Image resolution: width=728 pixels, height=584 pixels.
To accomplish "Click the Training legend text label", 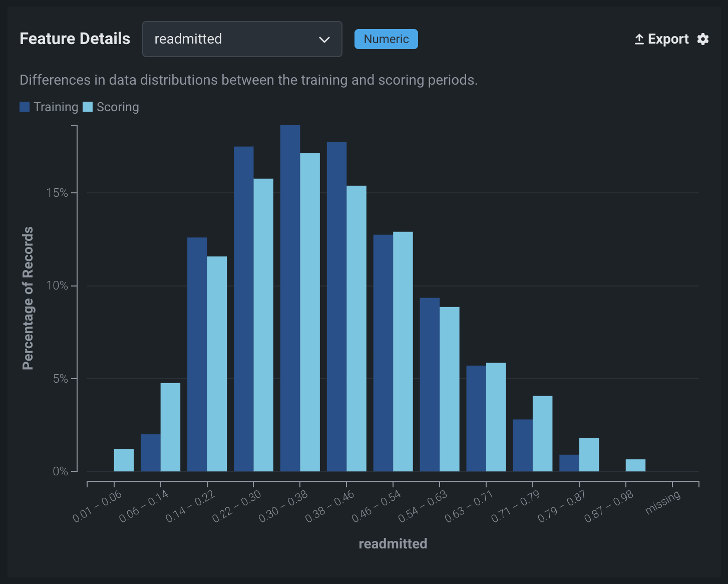I will [56, 107].
